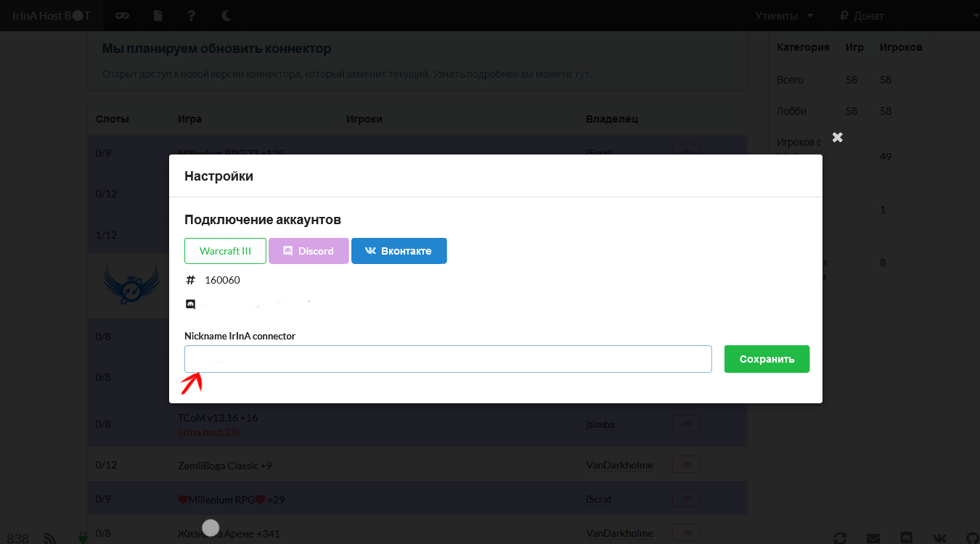Click the IrInA Host BOT logo
This screenshot has width=980, height=544.
[52, 15]
